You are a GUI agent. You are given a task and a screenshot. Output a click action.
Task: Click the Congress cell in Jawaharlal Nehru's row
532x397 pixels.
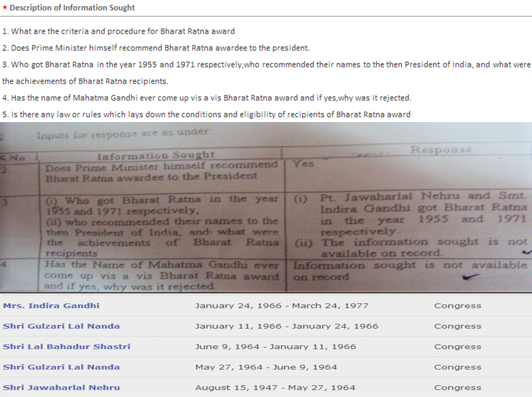pyautogui.click(x=457, y=388)
